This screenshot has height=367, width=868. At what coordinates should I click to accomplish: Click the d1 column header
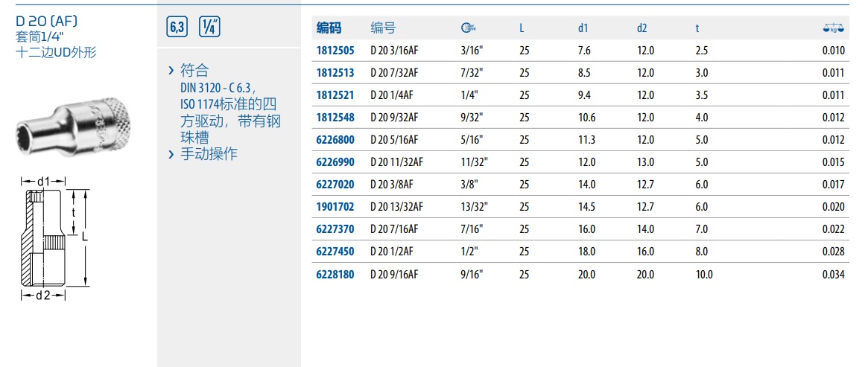point(583,29)
